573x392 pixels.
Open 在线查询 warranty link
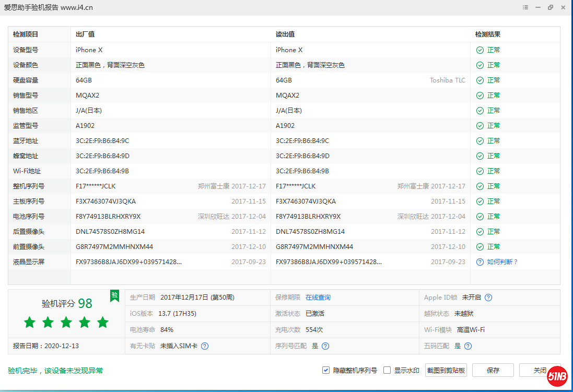[318, 298]
